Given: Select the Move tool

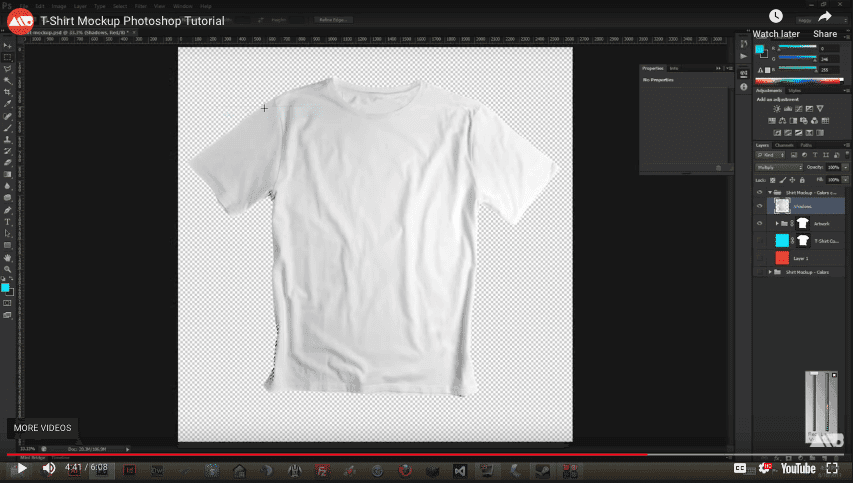Looking at the screenshot, I should click(x=8, y=46).
